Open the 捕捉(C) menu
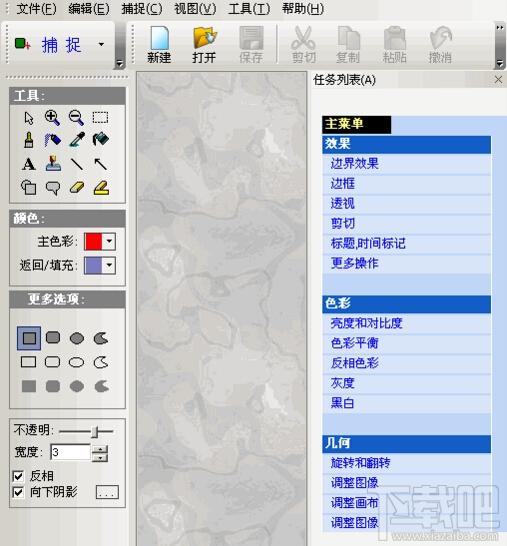The height and width of the screenshot is (546, 507). [142, 9]
